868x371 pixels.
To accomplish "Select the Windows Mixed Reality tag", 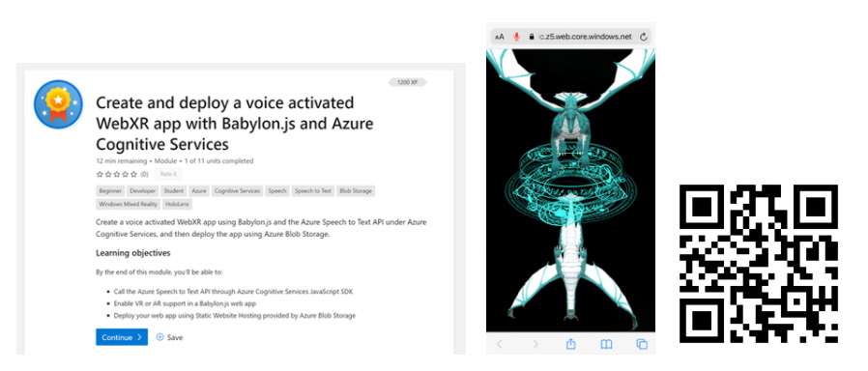I will coord(128,204).
